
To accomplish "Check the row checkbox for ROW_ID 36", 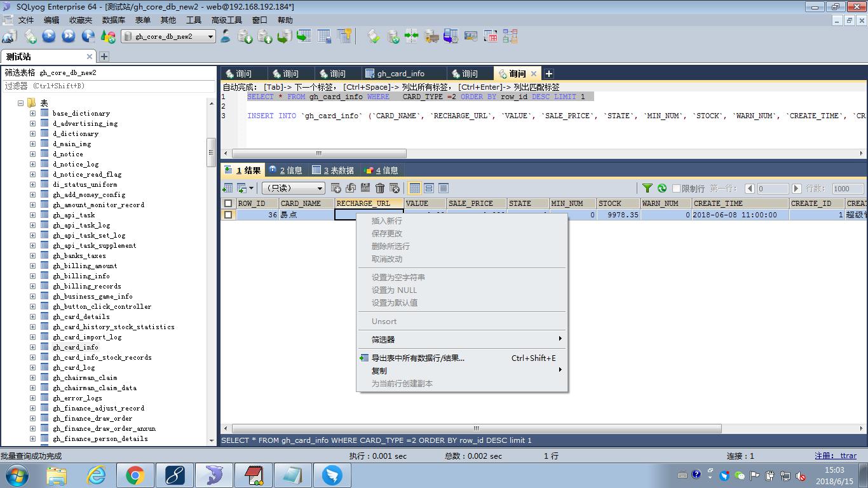I will tap(228, 215).
